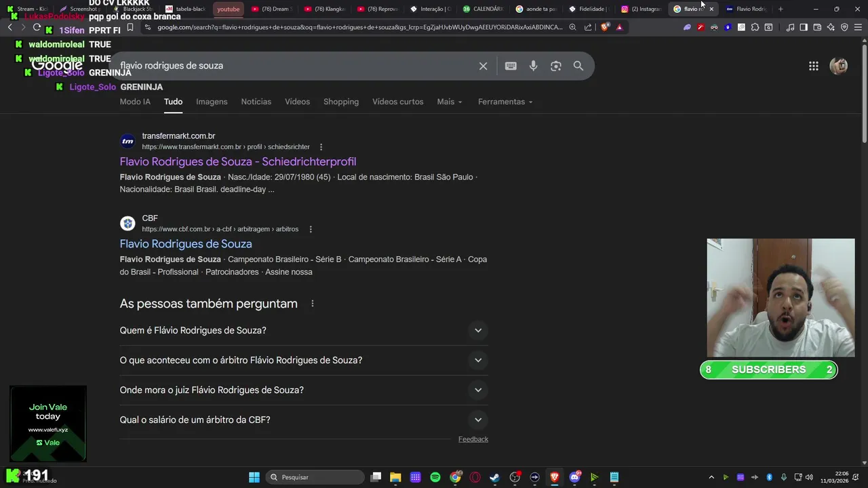
Task: Click the Join Vale today banner
Action: coord(48,424)
